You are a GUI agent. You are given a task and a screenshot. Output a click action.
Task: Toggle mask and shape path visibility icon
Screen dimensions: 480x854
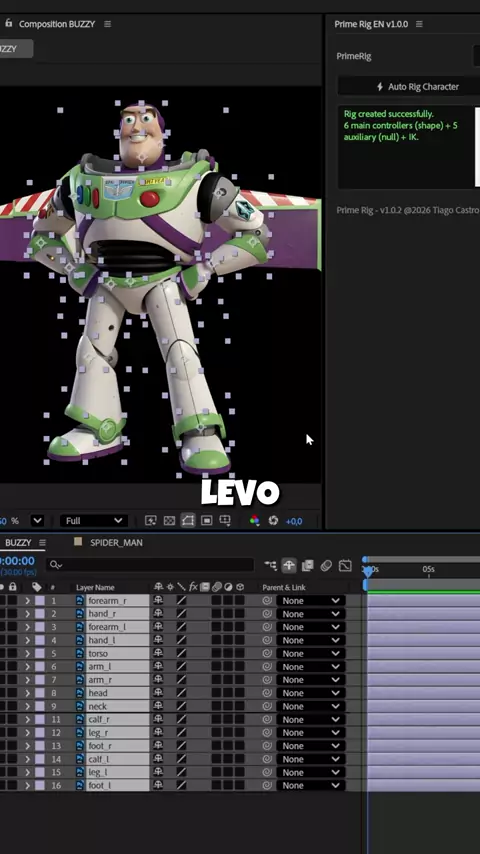[187, 521]
